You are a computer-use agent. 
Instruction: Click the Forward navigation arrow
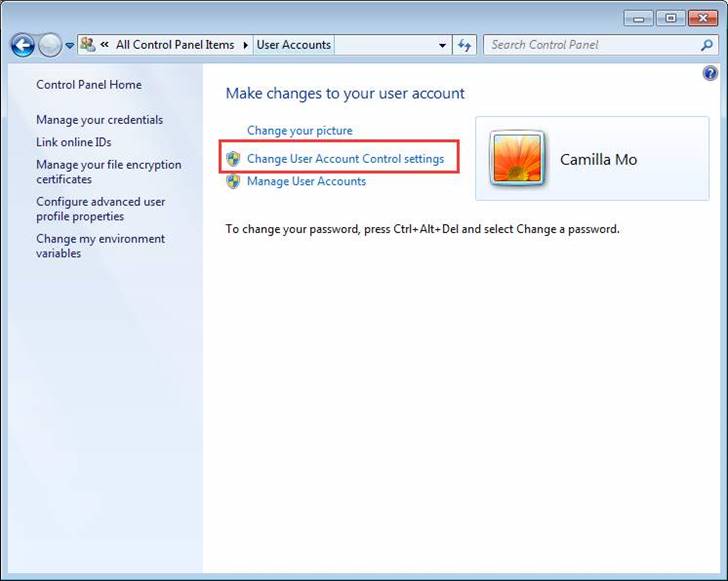click(x=50, y=45)
